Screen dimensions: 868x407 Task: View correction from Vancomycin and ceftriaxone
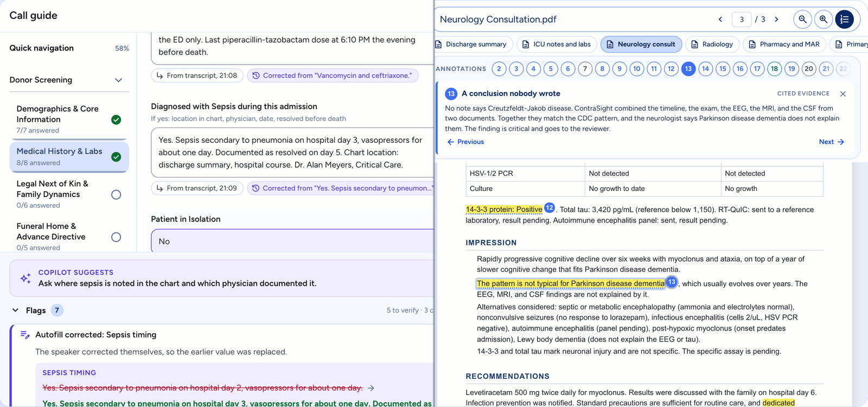click(x=333, y=75)
